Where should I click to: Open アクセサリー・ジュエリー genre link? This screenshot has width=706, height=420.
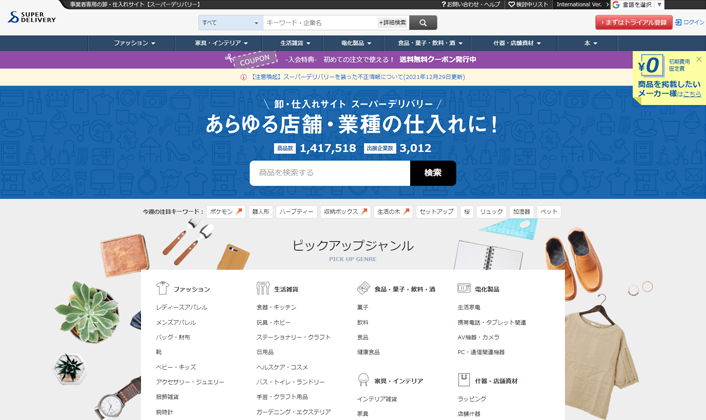(190, 382)
